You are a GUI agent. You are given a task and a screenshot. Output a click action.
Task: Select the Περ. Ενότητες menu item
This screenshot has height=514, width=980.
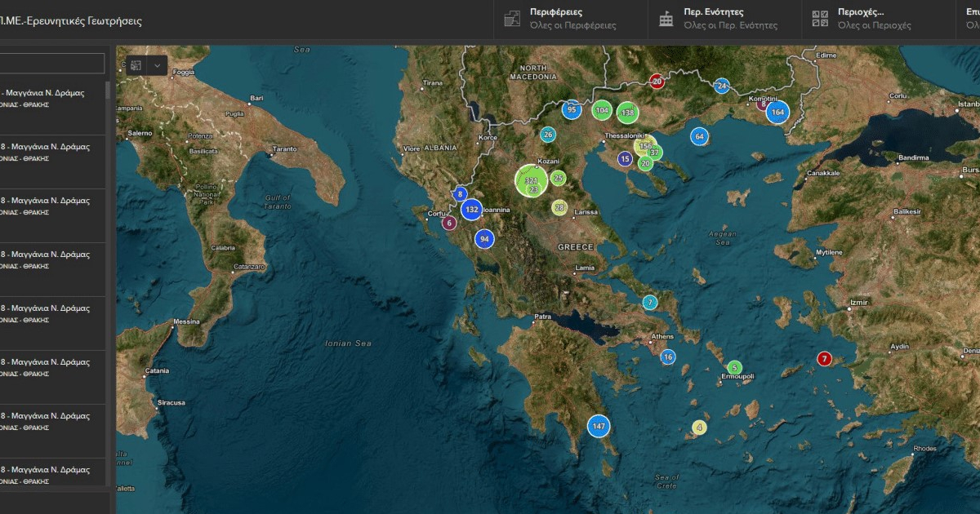[x=715, y=12]
